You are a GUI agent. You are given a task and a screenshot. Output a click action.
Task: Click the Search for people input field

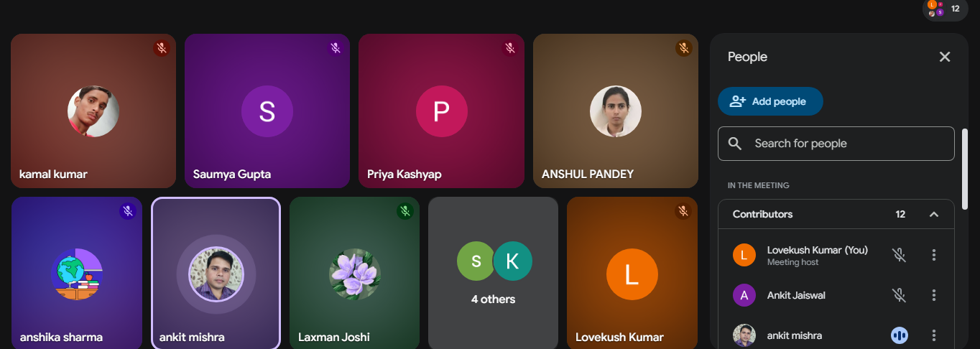[x=836, y=144]
